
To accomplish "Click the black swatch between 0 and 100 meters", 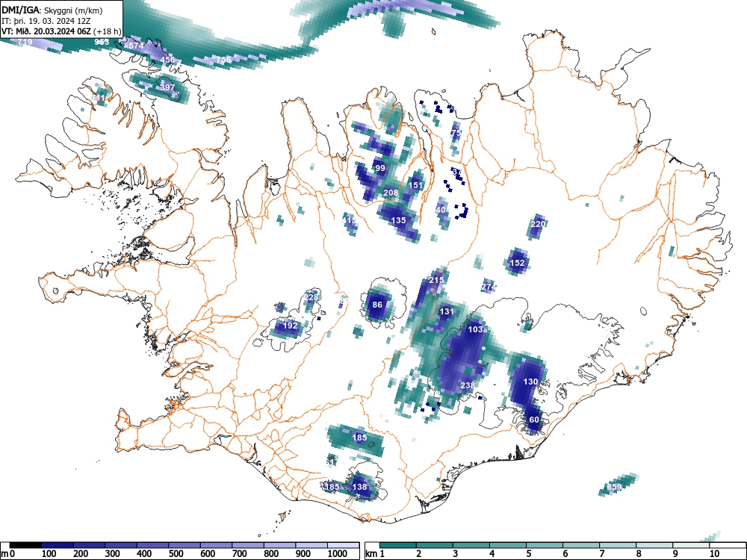I will [x=25, y=545].
